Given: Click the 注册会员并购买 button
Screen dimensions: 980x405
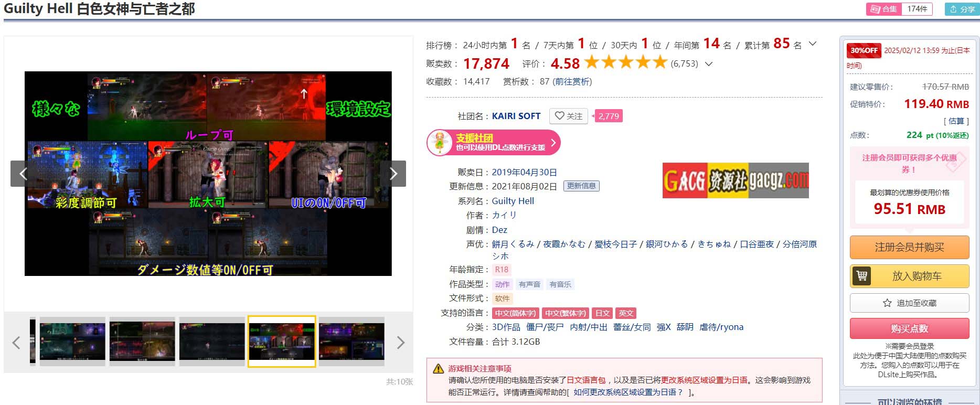Looking at the screenshot, I should [909, 247].
